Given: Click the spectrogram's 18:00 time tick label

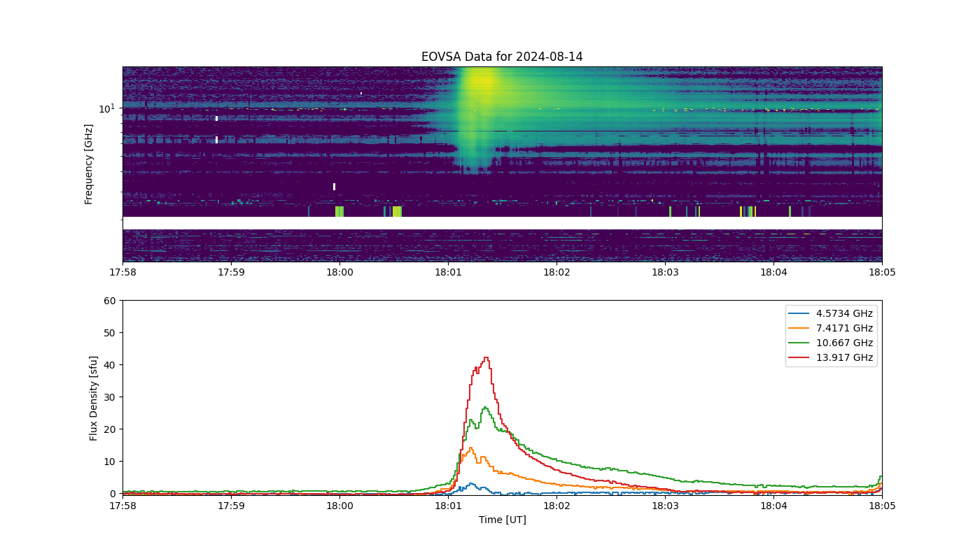Looking at the screenshot, I should tap(339, 272).
